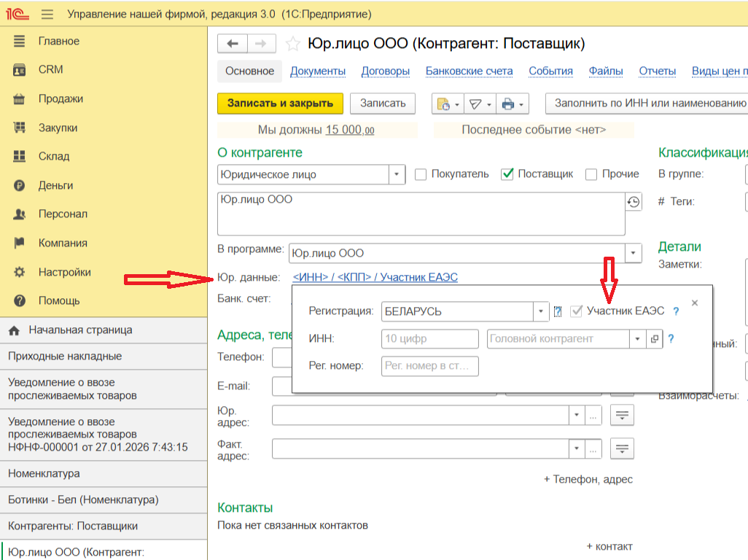Expand the create-based-on menu arrow
Viewport: 748px width, 560px height.
tap(457, 104)
